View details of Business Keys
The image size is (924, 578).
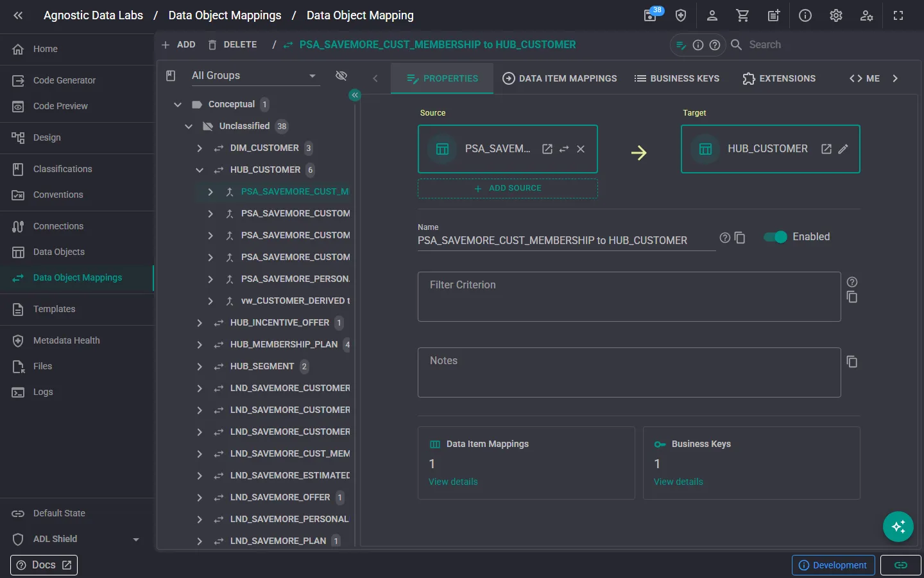(678, 482)
